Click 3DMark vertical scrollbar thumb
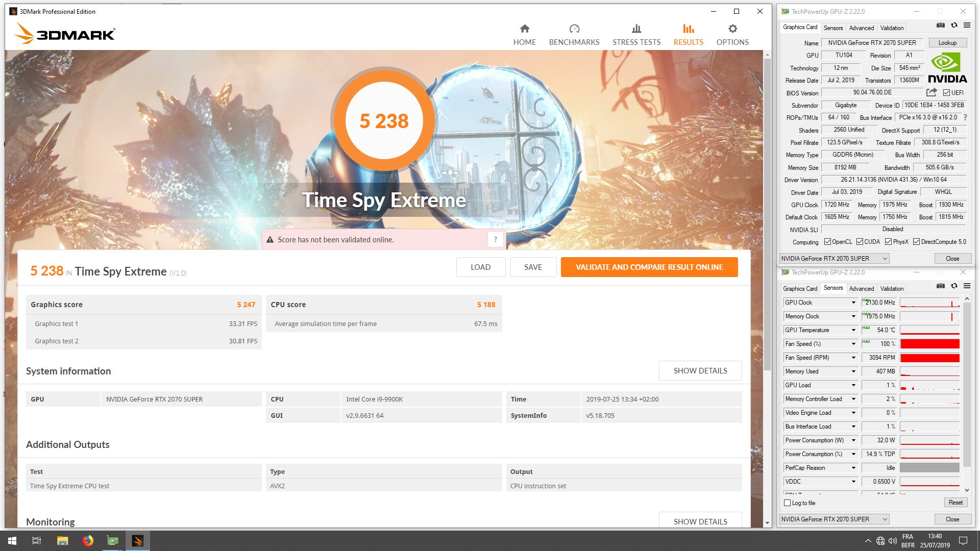Viewport: 980px width, 551px height. point(767,214)
